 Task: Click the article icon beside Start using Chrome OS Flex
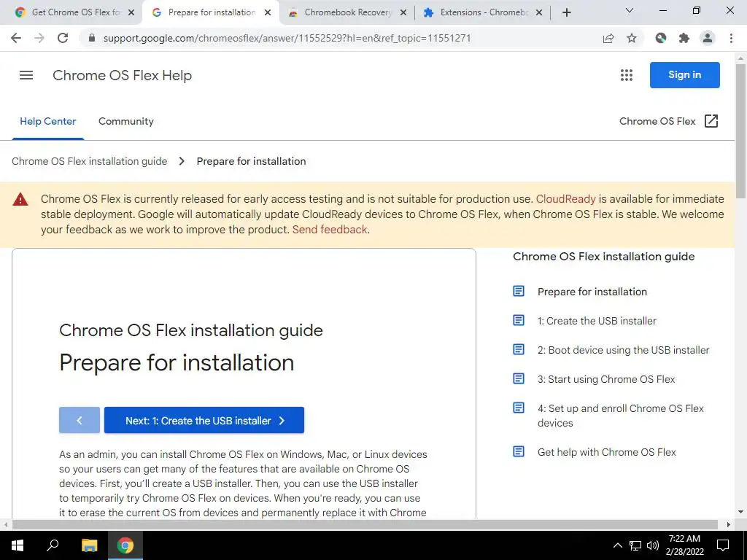point(519,378)
